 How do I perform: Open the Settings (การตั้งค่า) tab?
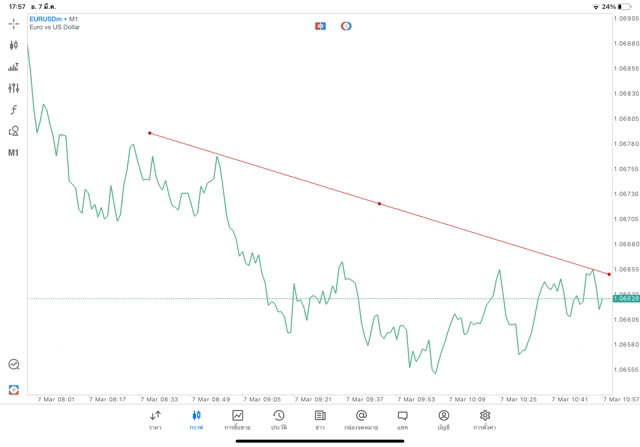click(485, 419)
